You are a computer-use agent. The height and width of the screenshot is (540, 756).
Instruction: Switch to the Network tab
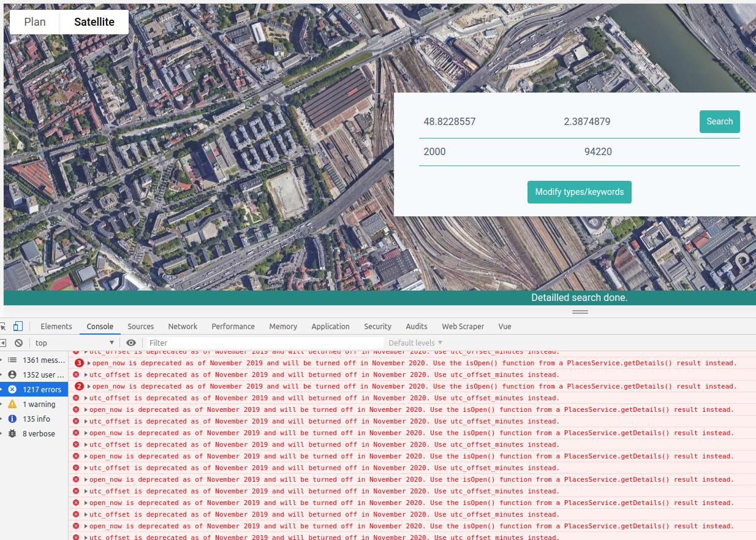tap(183, 326)
